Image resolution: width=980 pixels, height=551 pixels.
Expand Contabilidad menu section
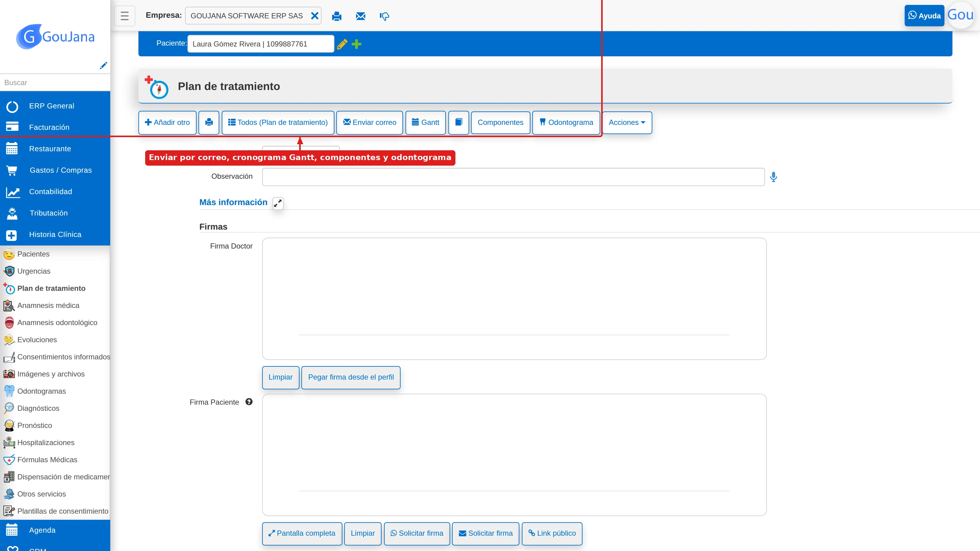coord(55,192)
